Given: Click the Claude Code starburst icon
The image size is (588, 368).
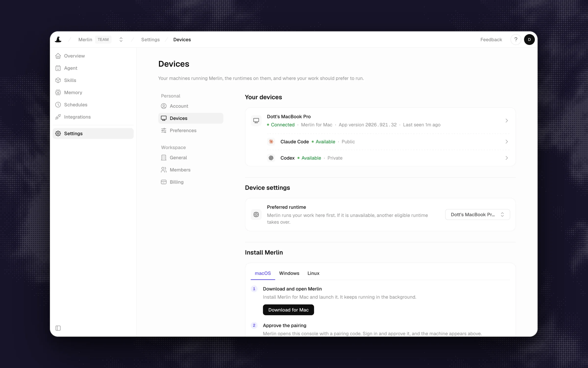Looking at the screenshot, I should pyautogui.click(x=271, y=142).
